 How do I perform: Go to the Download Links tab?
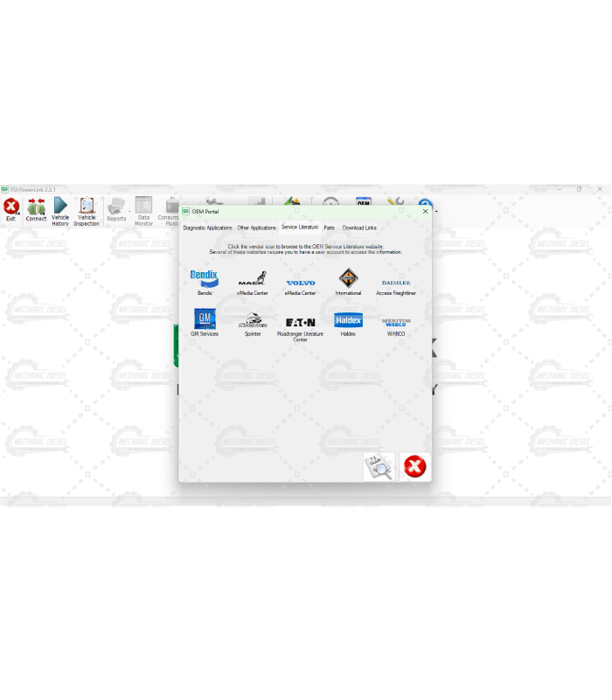359,227
